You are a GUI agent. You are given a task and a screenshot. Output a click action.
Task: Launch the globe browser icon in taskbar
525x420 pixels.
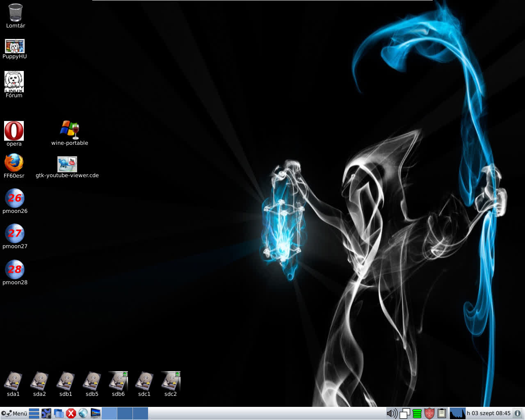pyautogui.click(x=83, y=413)
